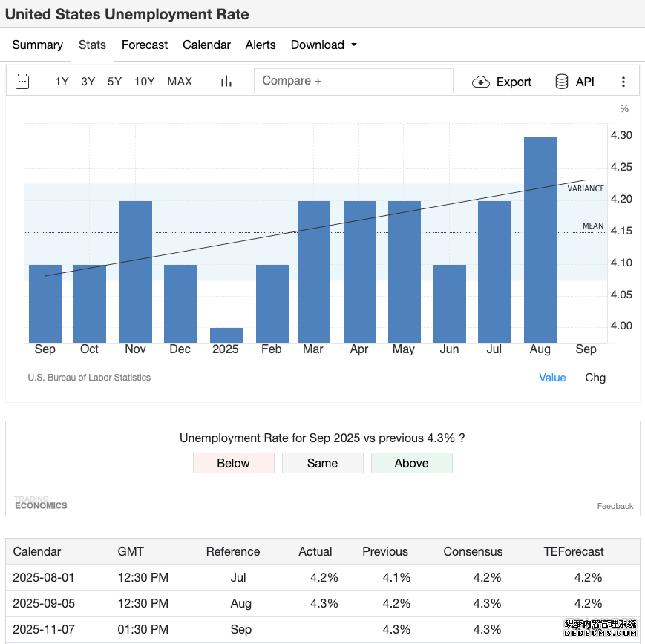Switch chart to Value view
Screen dimensions: 645x644
pyautogui.click(x=552, y=378)
